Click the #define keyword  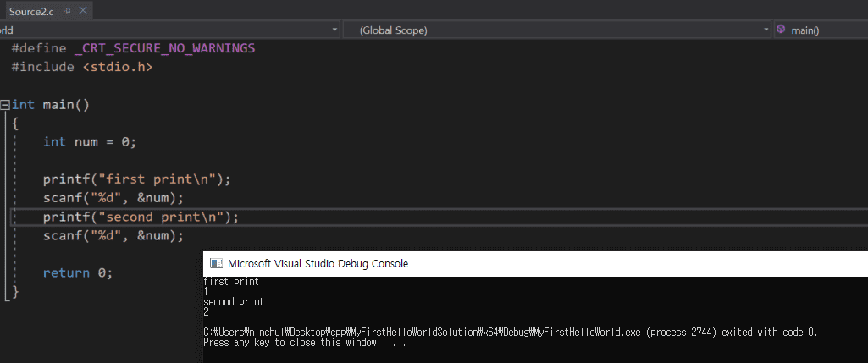pos(39,48)
